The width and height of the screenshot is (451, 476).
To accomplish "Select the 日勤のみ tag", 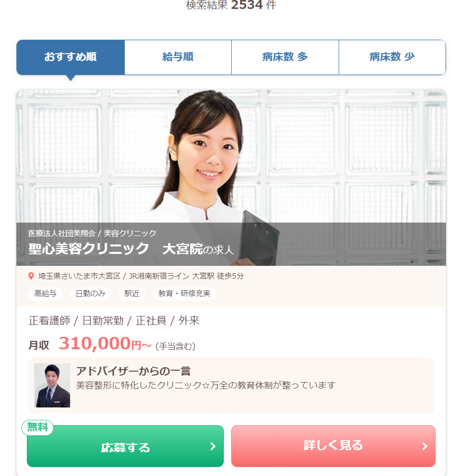I will pyautogui.click(x=90, y=294).
